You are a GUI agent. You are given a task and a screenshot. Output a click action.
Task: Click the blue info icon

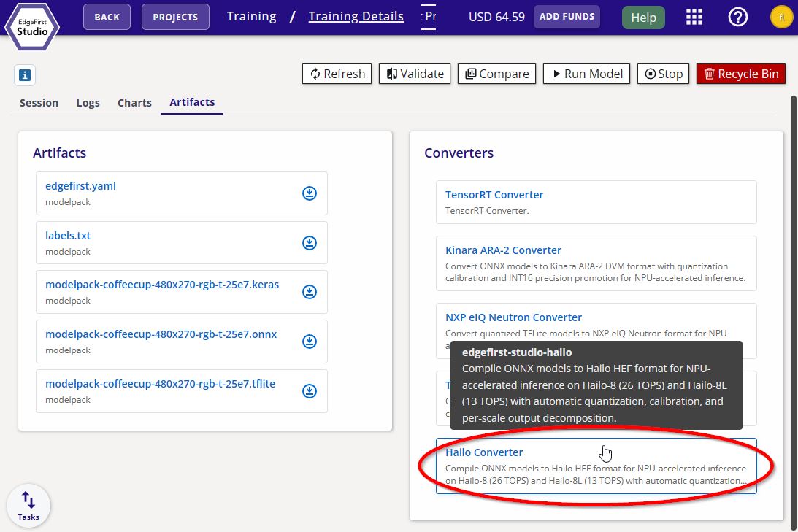[24, 75]
